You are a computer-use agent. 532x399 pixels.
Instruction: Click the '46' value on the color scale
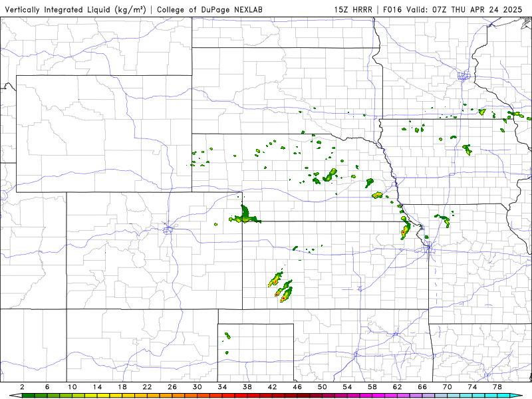[297, 387]
